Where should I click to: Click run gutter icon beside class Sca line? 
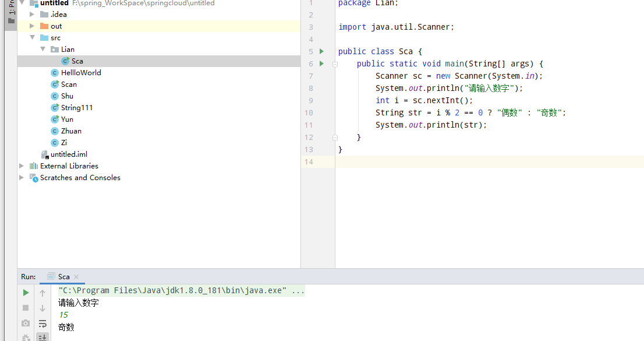point(321,51)
